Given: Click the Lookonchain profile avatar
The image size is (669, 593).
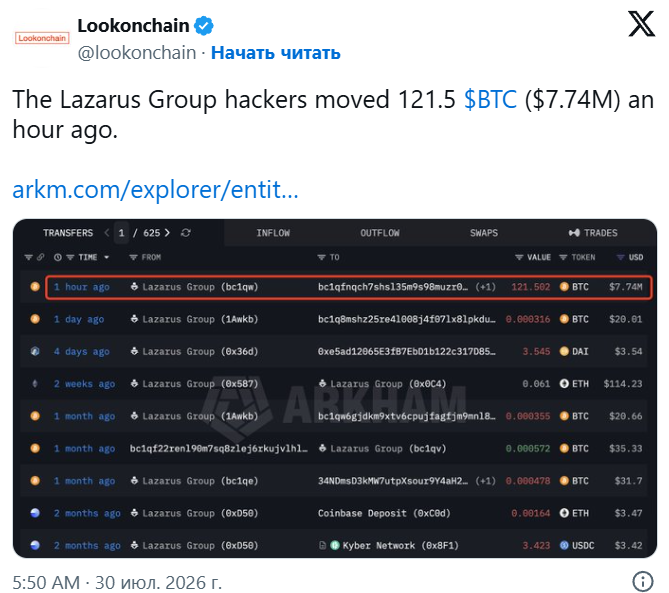Looking at the screenshot, I should click(42, 38).
